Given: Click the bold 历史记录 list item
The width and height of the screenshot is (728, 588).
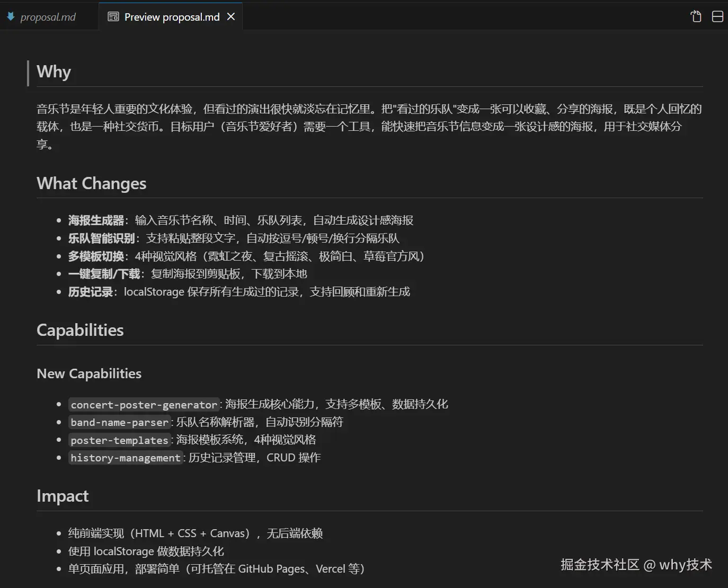Looking at the screenshot, I should click(90, 292).
